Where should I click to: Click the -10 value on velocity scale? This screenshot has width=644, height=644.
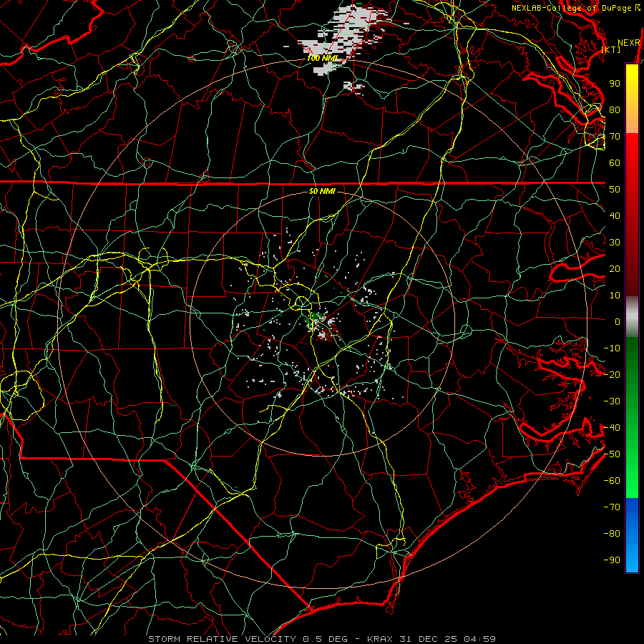(x=612, y=348)
